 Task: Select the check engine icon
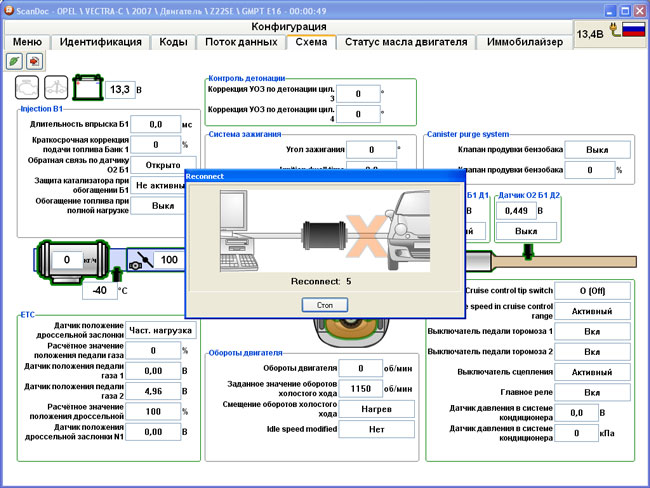(x=28, y=89)
